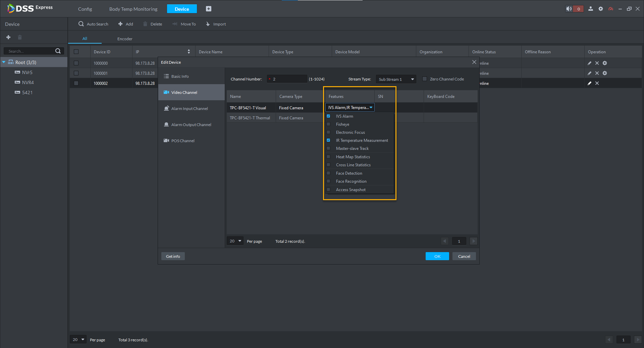Collapse the Root (3/3) tree node
644x348 pixels.
pyautogui.click(x=4, y=62)
